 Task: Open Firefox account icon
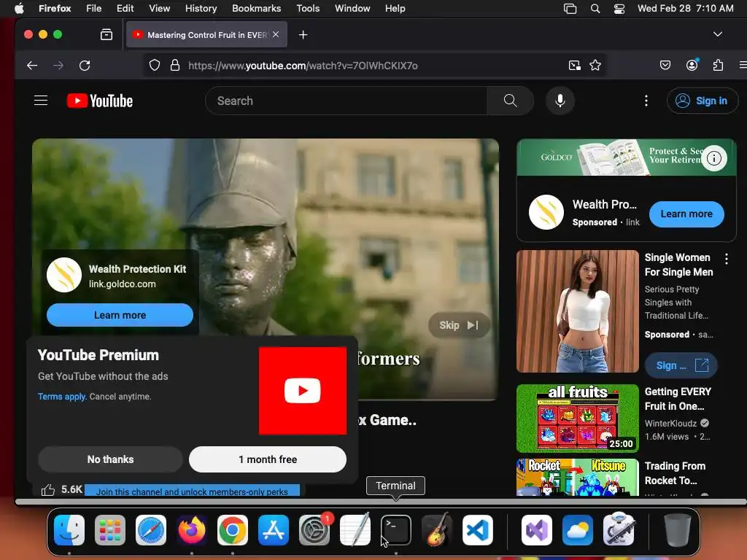click(x=692, y=65)
